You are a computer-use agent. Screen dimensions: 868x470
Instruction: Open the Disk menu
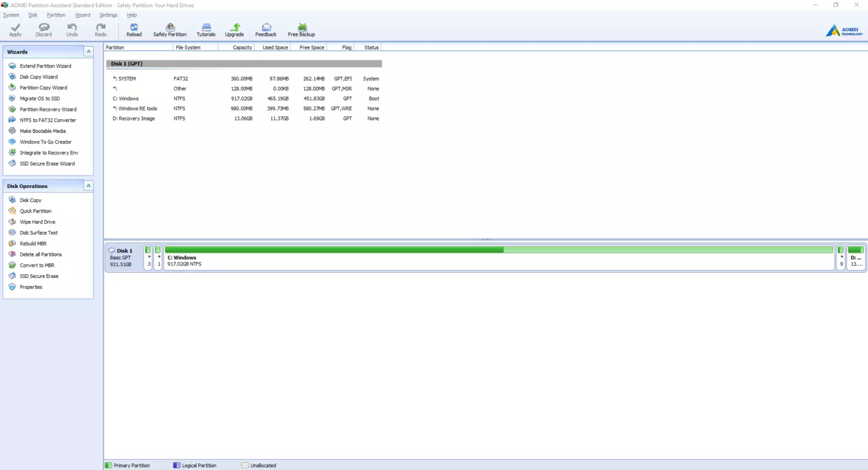click(33, 15)
